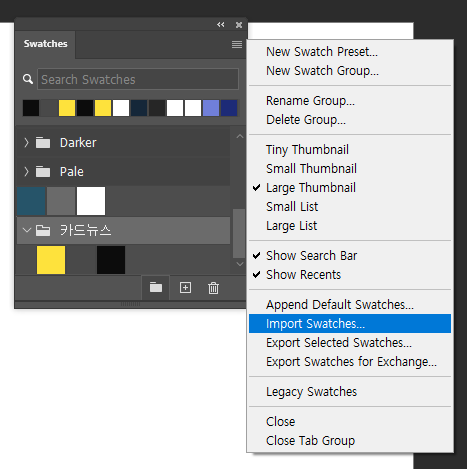Choose the teal blue large swatch
Image resolution: width=467 pixels, height=469 pixels.
pos(31,201)
